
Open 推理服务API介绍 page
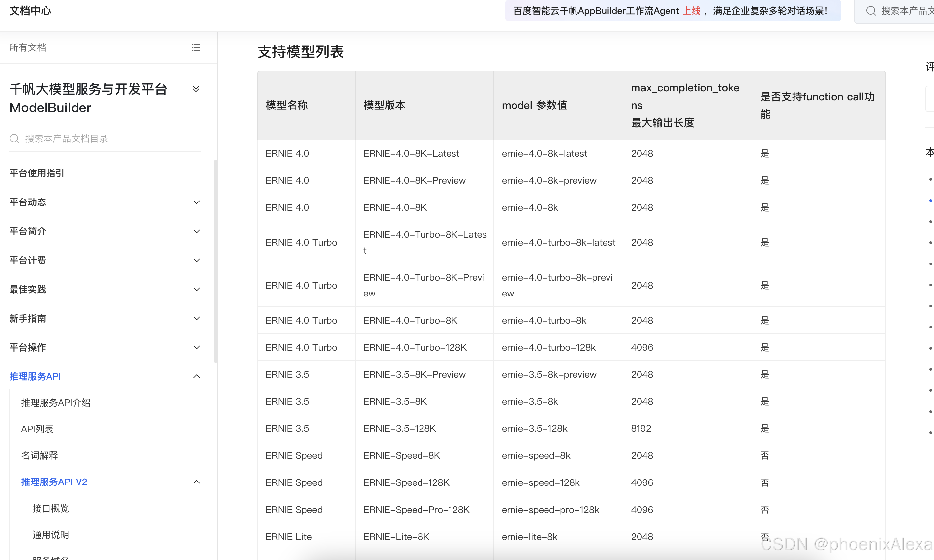56,403
